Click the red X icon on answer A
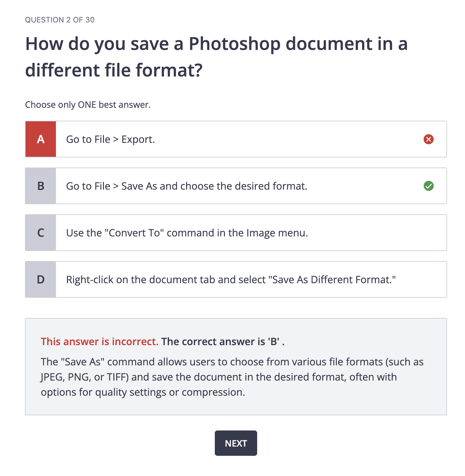 coord(428,139)
